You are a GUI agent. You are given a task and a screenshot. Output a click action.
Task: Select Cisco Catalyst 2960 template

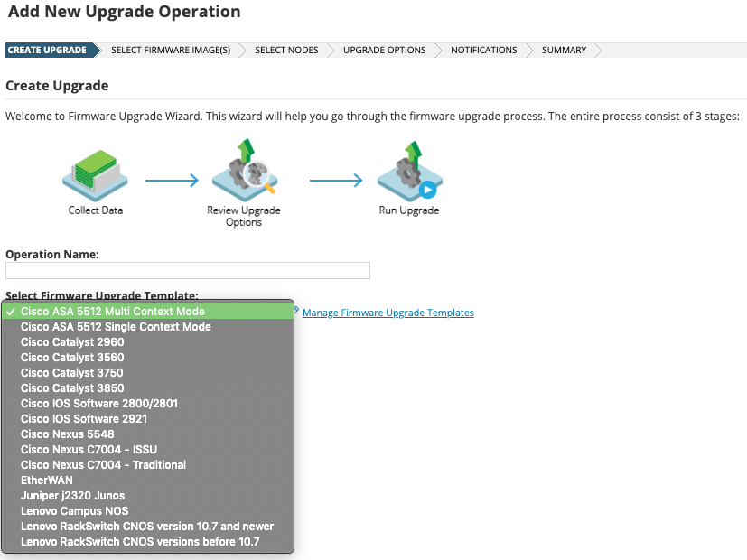[x=148, y=342]
